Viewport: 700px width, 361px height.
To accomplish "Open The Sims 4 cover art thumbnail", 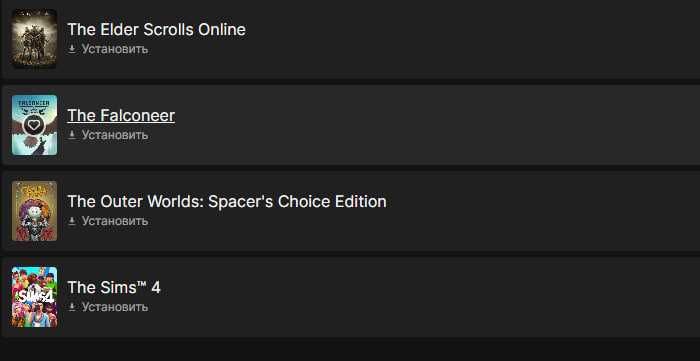I will point(34,297).
